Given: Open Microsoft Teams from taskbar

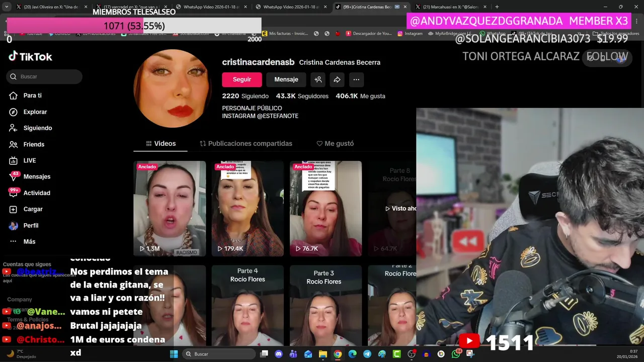Looking at the screenshot, I should pyautogui.click(x=293, y=354).
